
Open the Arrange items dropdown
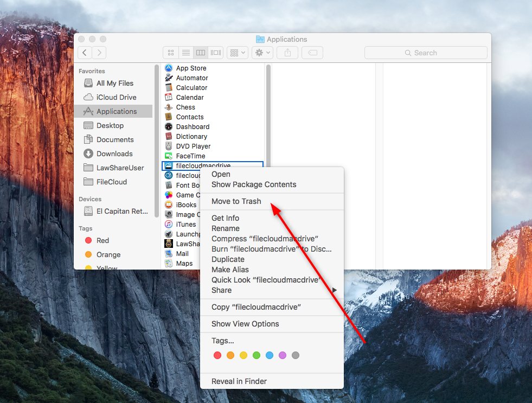pyautogui.click(x=237, y=53)
